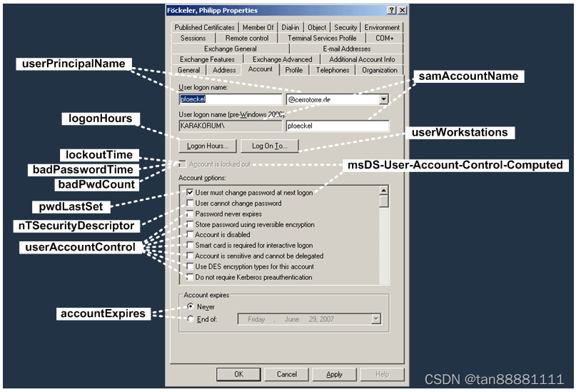Viewport: 576px width, 392px height.
Task: Select the Object tab
Action: click(x=317, y=28)
